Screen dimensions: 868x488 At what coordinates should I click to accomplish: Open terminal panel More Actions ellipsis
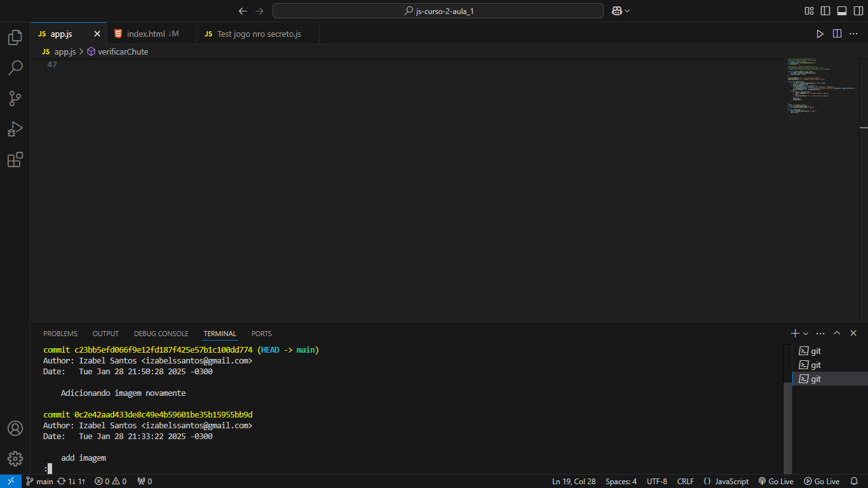click(x=820, y=333)
